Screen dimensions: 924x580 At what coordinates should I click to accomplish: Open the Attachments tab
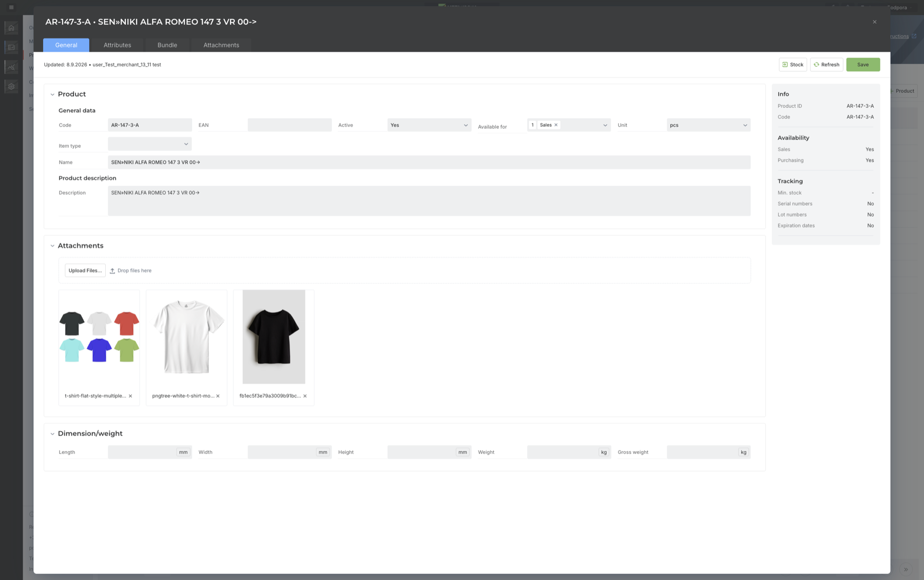point(221,45)
